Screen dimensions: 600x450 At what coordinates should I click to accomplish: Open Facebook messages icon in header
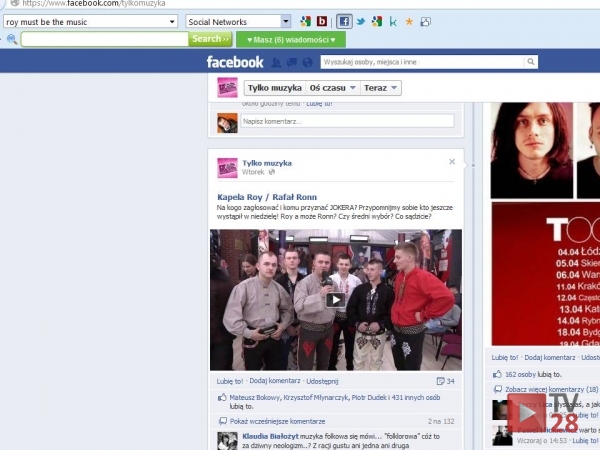tap(291, 62)
